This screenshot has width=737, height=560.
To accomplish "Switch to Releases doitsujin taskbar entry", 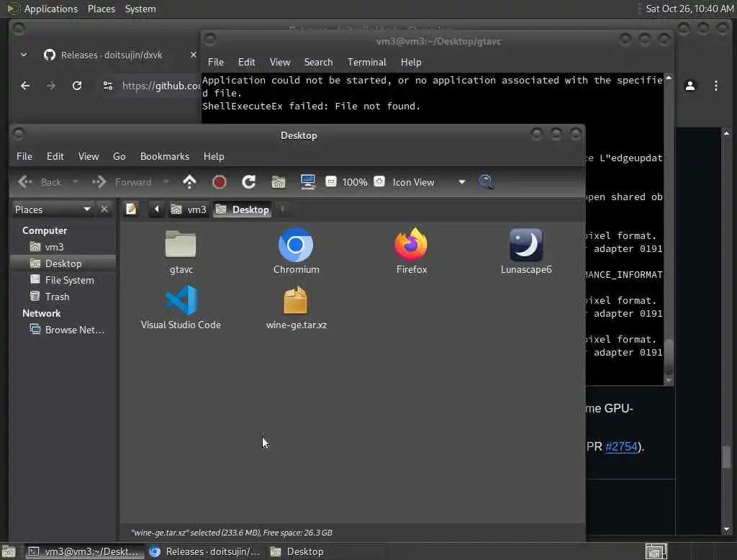I will click(205, 551).
